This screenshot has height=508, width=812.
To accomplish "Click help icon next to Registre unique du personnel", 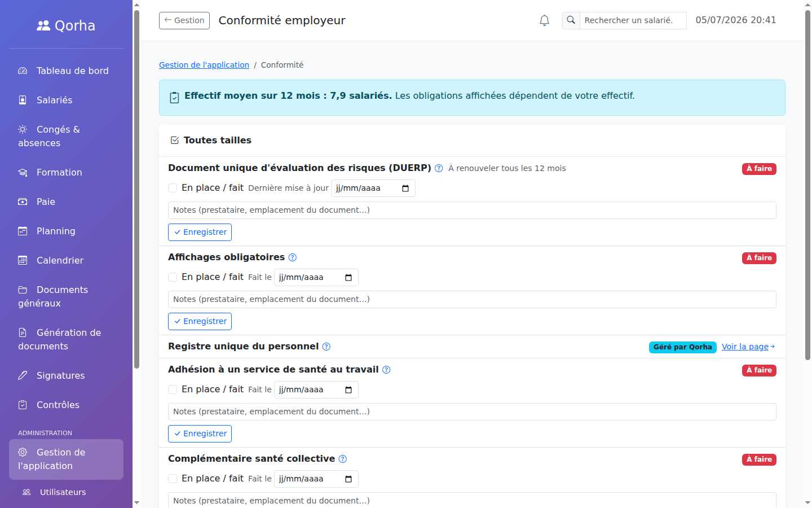I will click(326, 347).
